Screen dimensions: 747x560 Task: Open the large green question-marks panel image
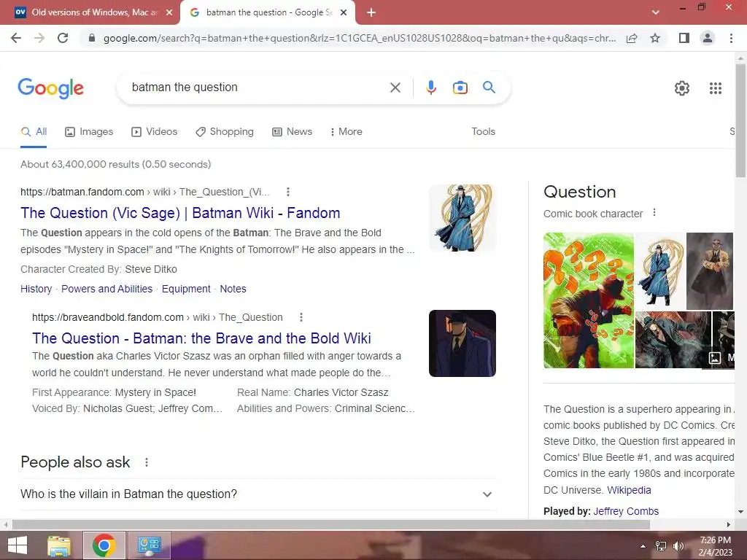[589, 300]
